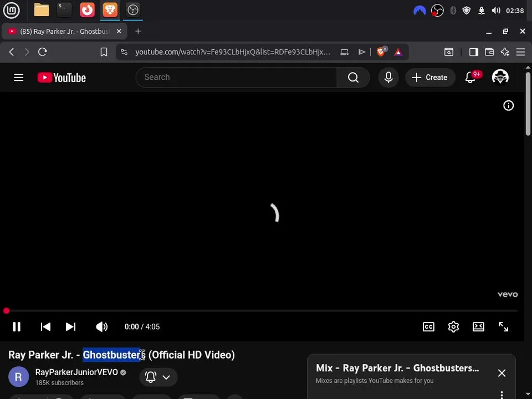Open the Brave Wallet icon
This screenshot has height=399, width=532.
coord(489,52)
